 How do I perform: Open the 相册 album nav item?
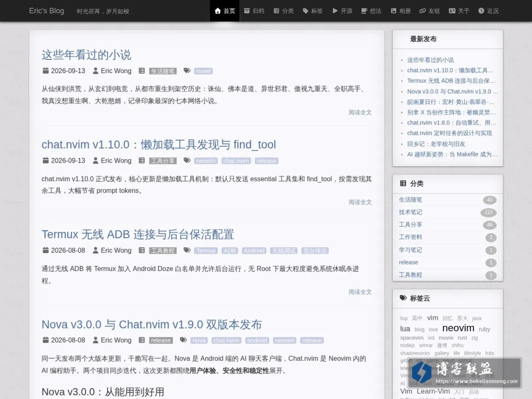coord(400,11)
